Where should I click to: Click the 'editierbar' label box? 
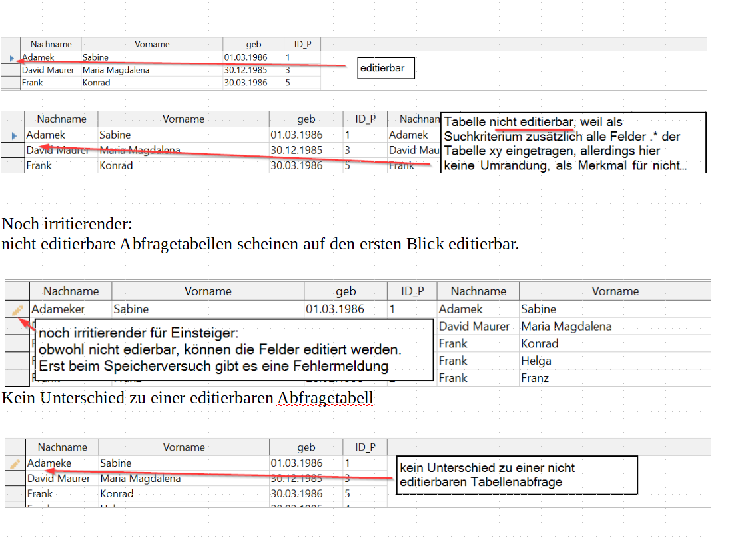coord(386,67)
